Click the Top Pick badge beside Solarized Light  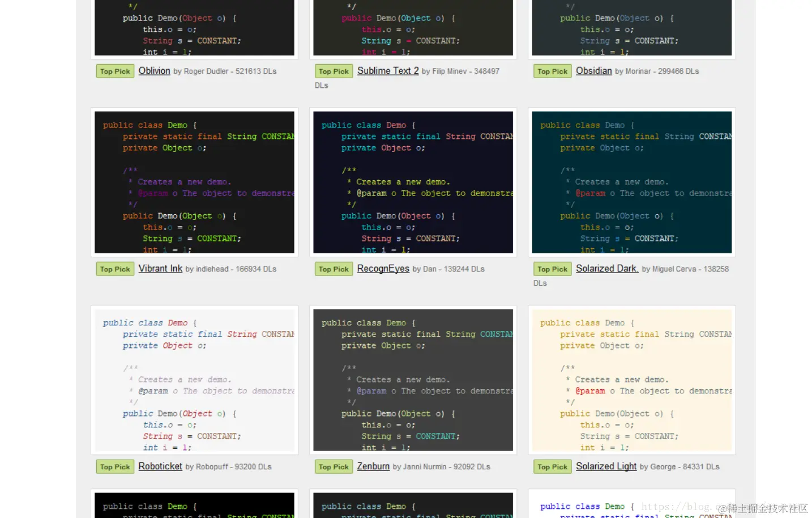pyautogui.click(x=552, y=467)
